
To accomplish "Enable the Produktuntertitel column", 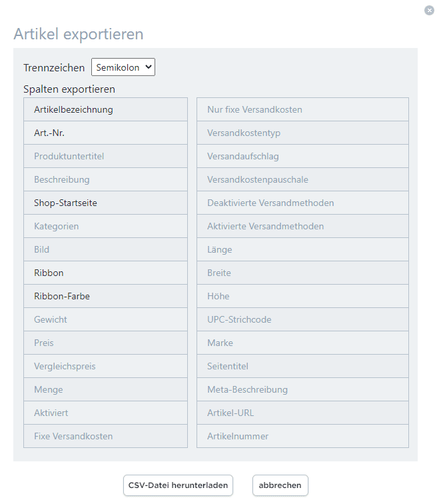I will pyautogui.click(x=105, y=156).
